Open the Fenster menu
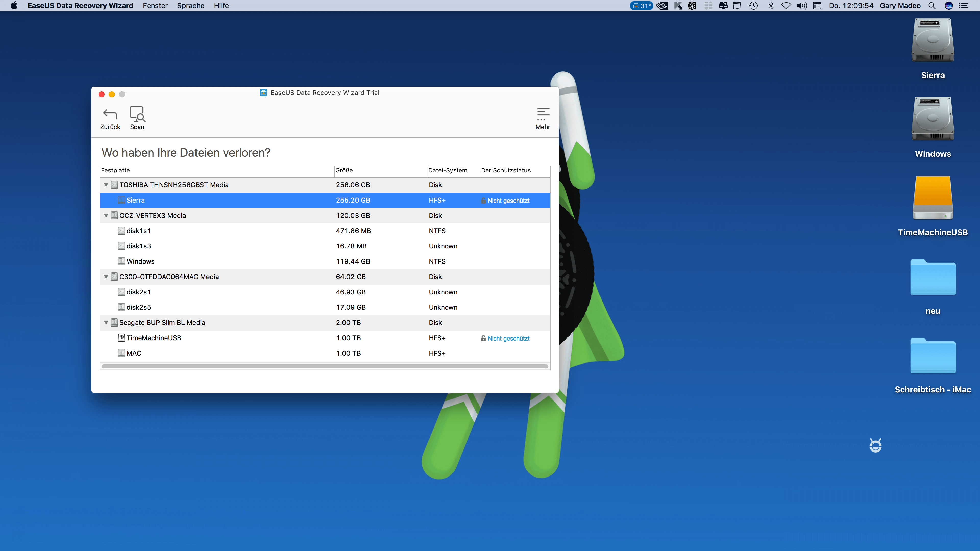The image size is (980, 551). tap(155, 6)
